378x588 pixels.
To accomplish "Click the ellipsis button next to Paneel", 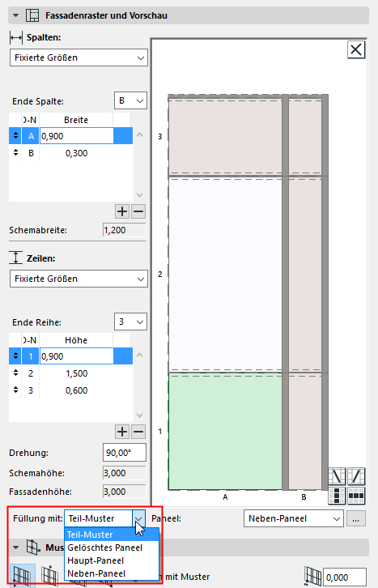I will 356,518.
